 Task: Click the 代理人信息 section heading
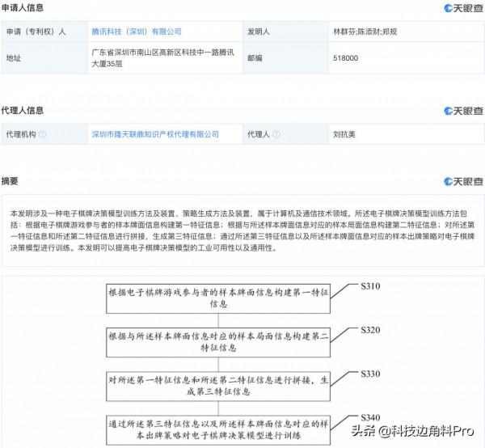pos(23,111)
